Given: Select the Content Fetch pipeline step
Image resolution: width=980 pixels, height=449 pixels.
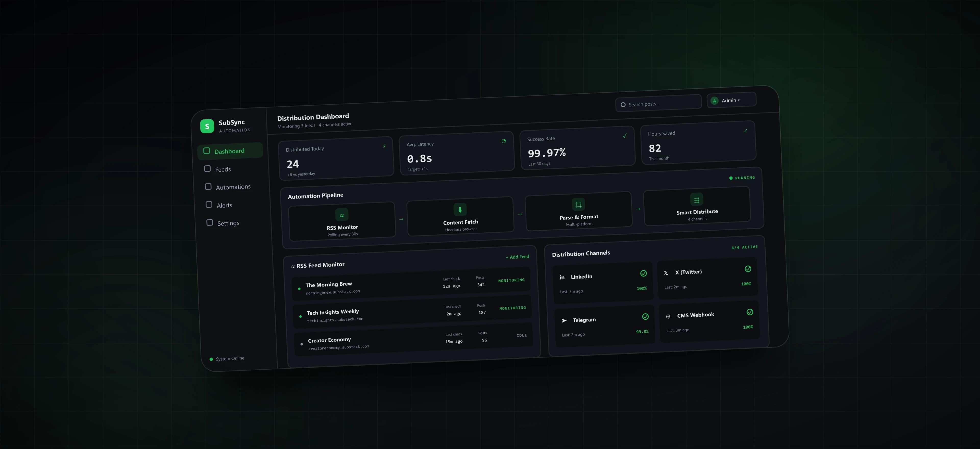Looking at the screenshot, I should pos(460,216).
